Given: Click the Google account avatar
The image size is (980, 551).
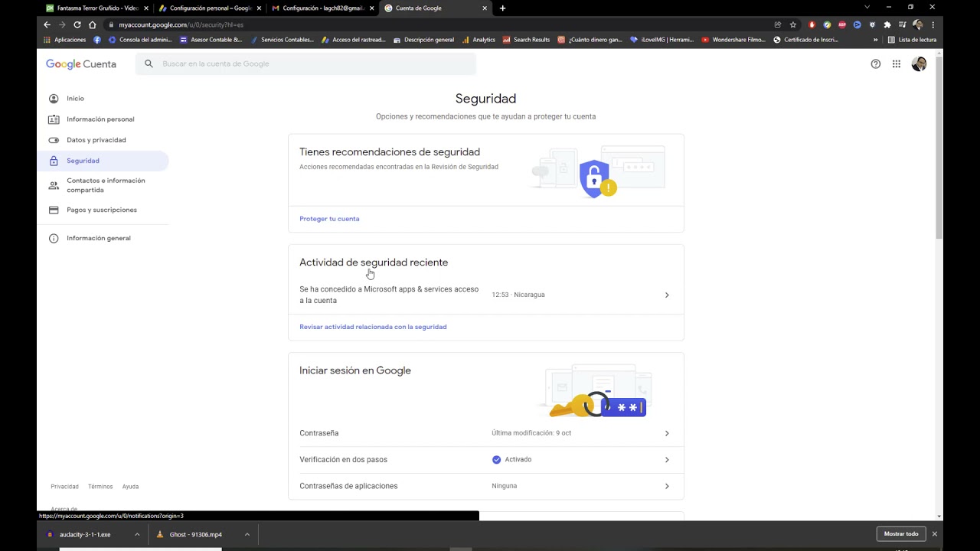Looking at the screenshot, I should click(919, 64).
